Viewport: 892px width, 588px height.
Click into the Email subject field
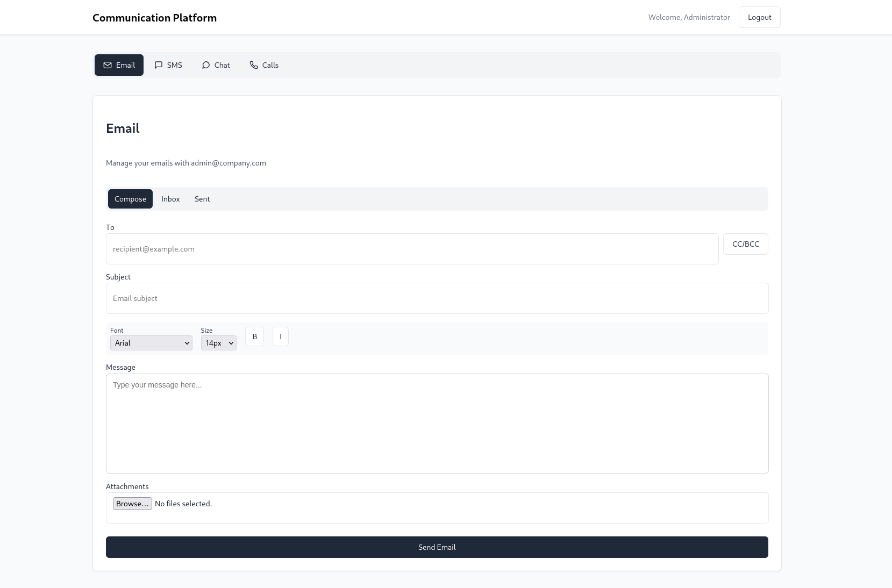pos(437,298)
